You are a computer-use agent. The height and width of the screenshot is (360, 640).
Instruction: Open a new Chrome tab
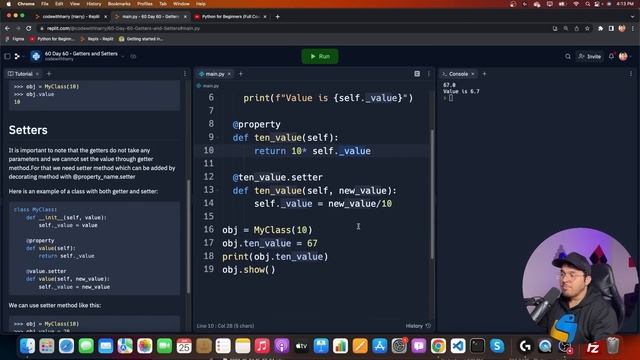tap(278, 17)
